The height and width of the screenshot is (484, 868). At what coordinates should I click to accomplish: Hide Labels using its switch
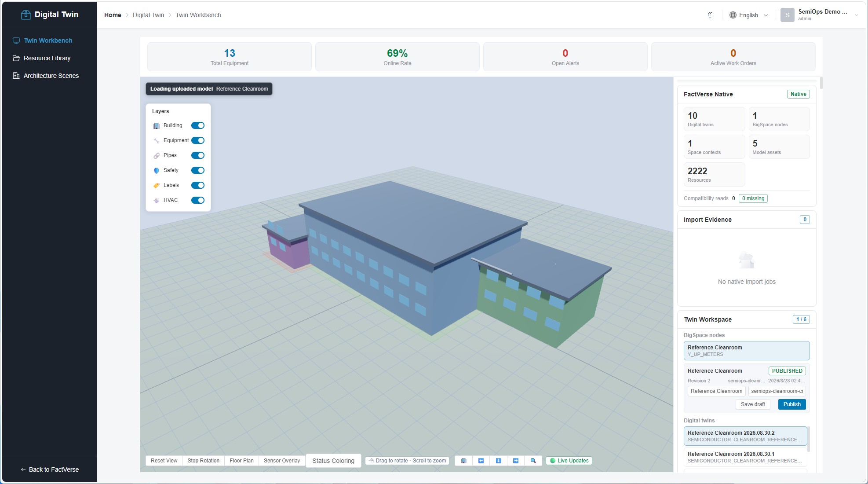pos(198,185)
